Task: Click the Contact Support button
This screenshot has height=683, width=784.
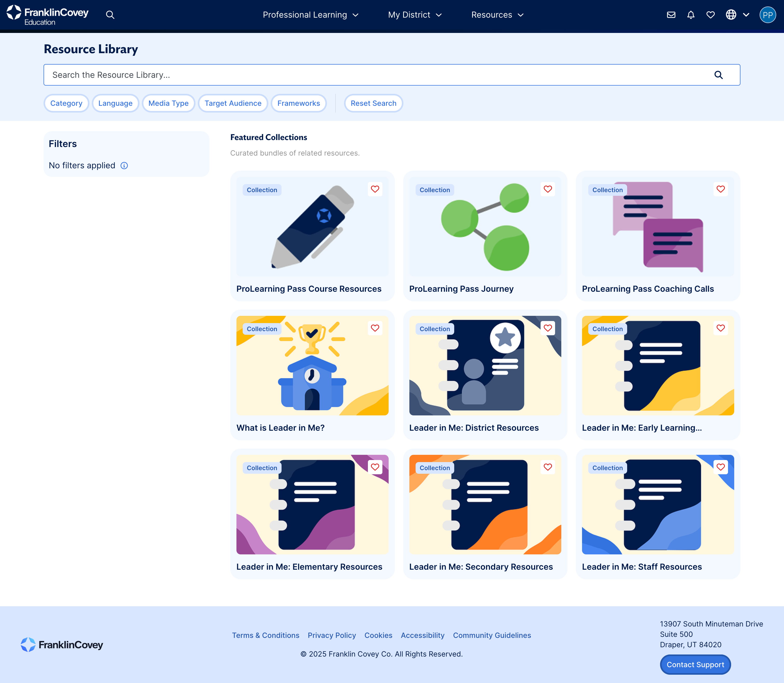Action: pos(695,664)
